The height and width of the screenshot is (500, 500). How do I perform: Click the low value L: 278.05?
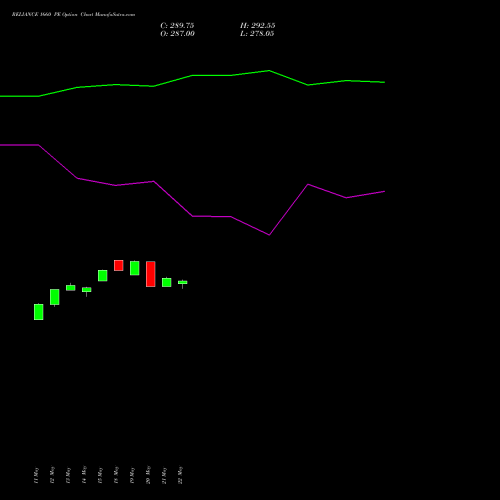[257, 34]
